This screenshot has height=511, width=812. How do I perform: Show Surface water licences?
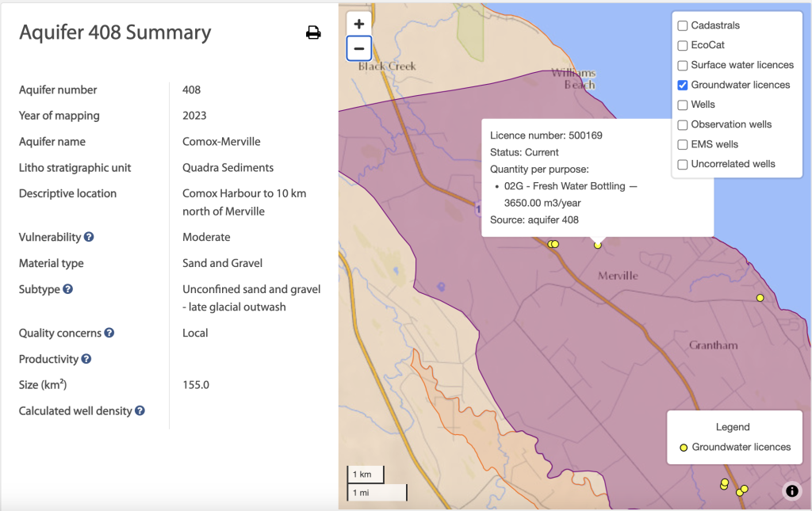tap(682, 65)
